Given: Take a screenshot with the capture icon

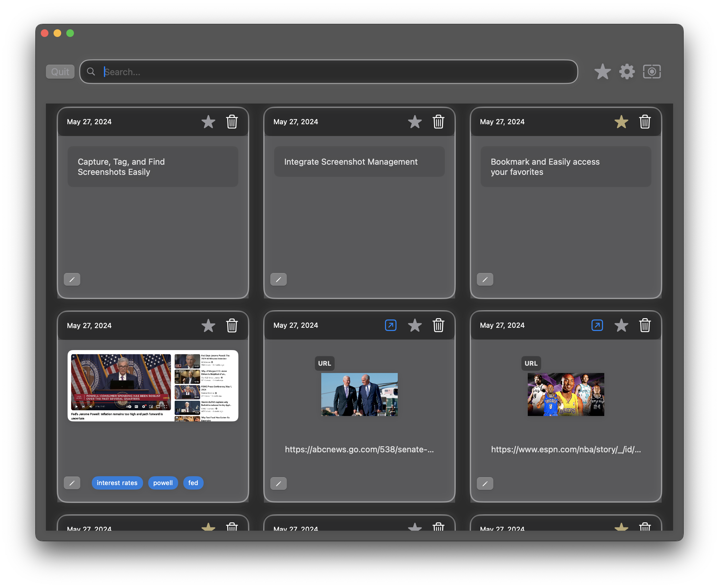Looking at the screenshot, I should point(651,72).
